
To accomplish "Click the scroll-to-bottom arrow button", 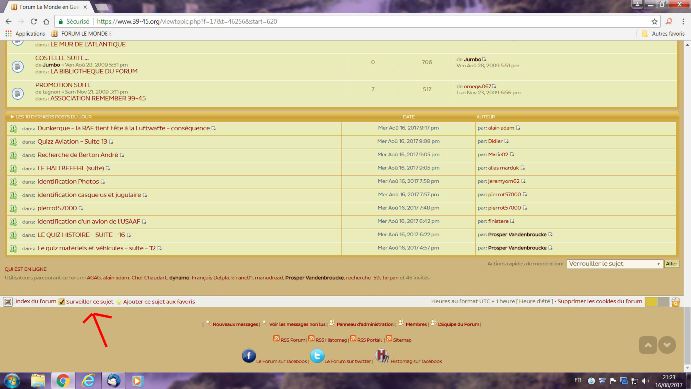I will point(667,345).
